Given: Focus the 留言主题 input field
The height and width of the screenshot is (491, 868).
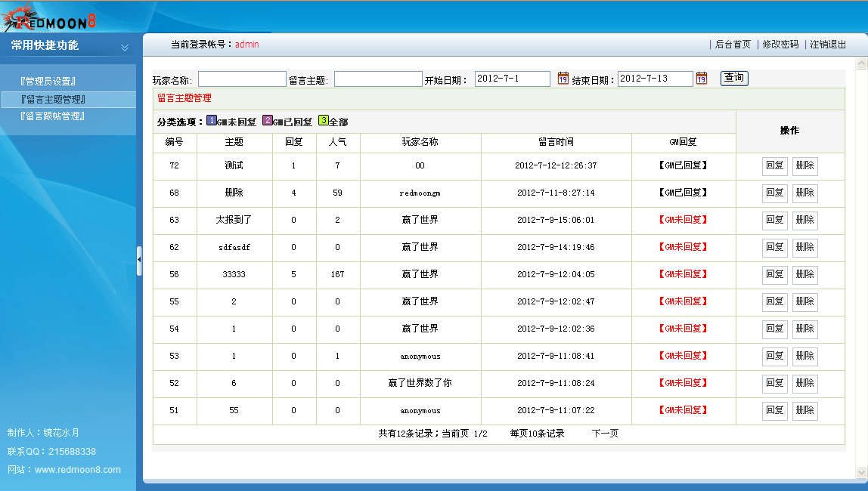Looking at the screenshot, I should [378, 79].
